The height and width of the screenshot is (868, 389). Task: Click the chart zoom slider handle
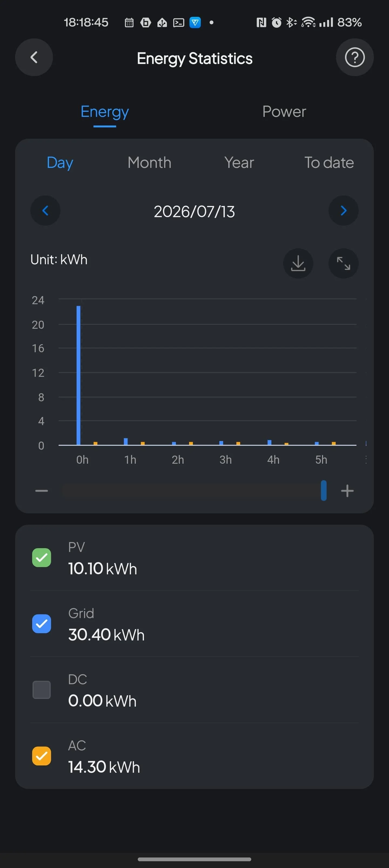324,491
